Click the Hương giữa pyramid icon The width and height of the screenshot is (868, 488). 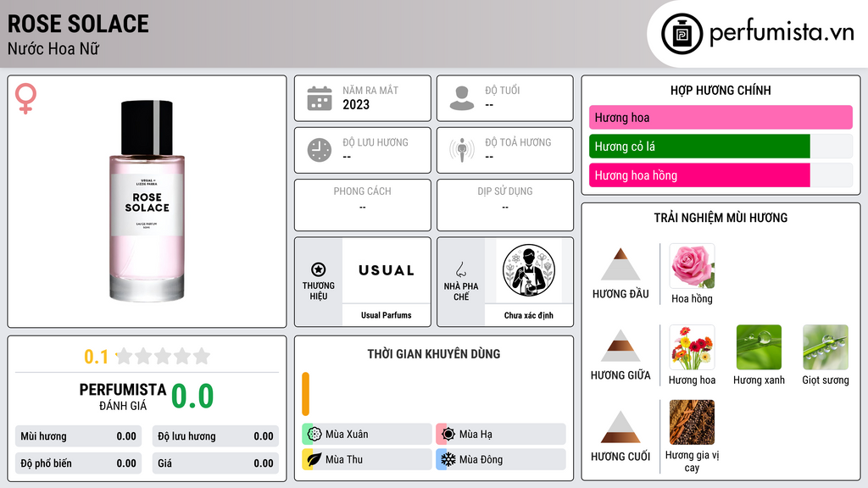click(x=620, y=346)
